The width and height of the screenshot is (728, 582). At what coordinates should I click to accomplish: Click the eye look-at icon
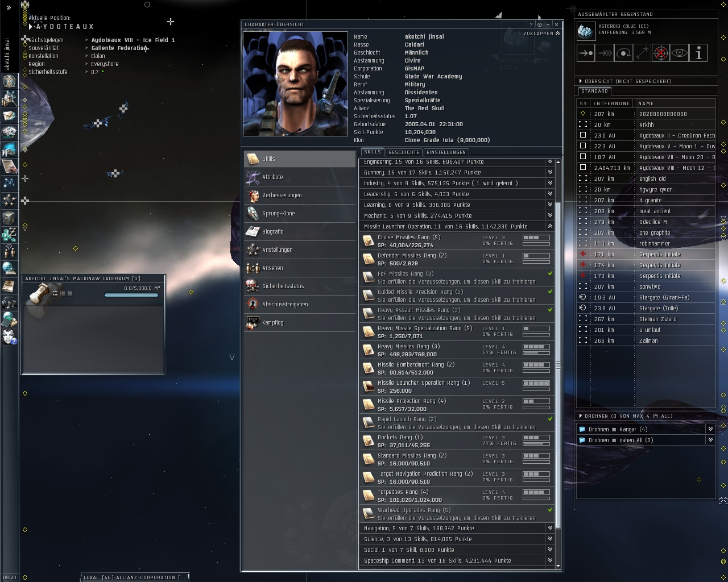tap(680, 53)
